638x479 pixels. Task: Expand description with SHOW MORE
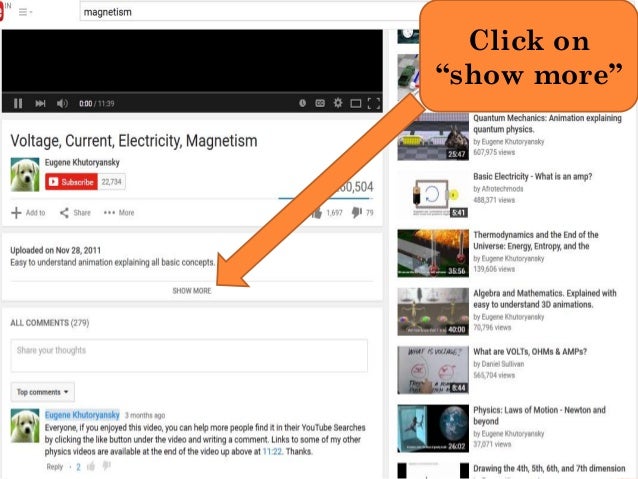pyautogui.click(x=192, y=291)
